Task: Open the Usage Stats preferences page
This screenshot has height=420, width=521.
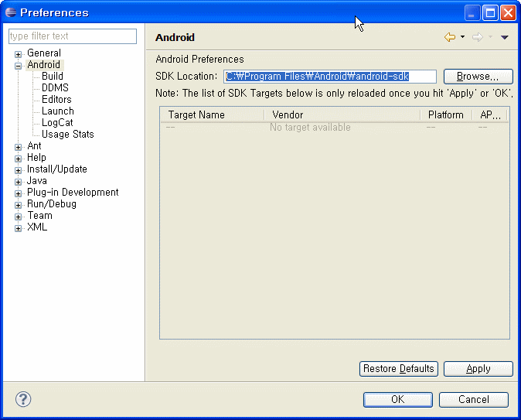Action: [68, 135]
